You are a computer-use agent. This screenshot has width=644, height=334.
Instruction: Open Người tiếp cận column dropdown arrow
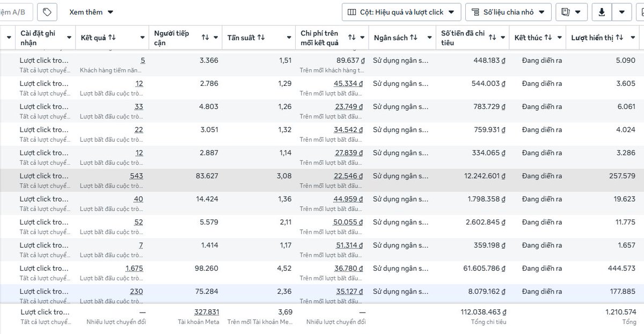(x=216, y=38)
